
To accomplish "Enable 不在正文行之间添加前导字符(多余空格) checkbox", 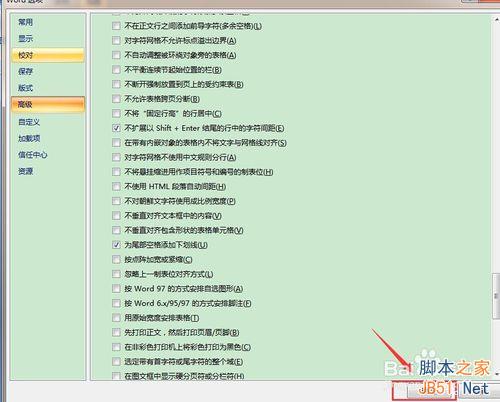I will 116,26.
